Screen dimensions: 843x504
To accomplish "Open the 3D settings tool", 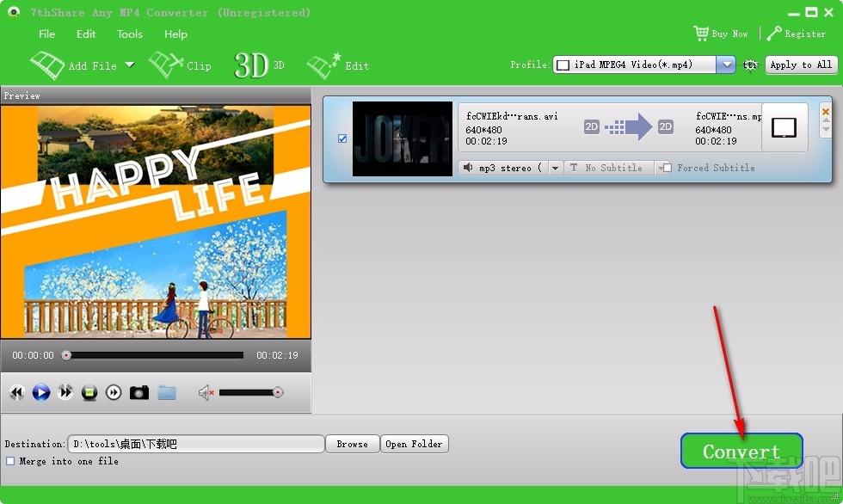I will click(x=259, y=65).
